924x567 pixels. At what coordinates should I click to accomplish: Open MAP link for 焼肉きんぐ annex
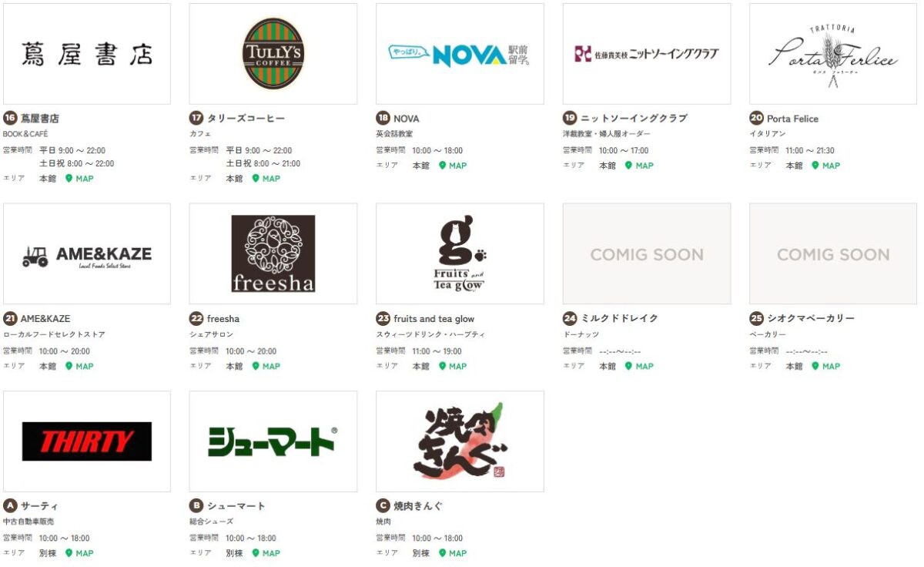coord(453,553)
